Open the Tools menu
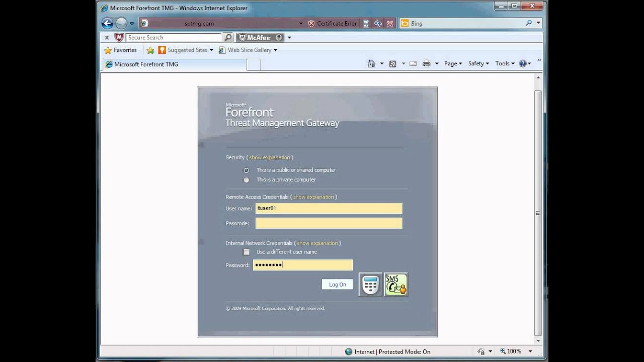This screenshot has height=362, width=644. tap(505, 63)
